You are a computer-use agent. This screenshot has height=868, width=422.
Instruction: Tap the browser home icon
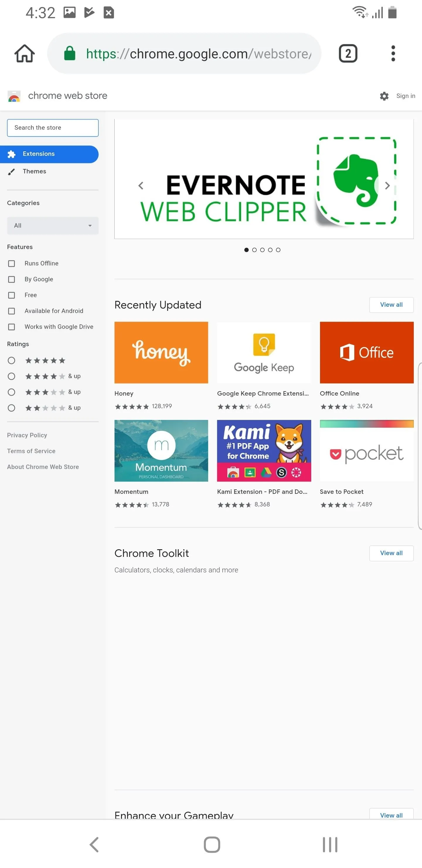(25, 53)
